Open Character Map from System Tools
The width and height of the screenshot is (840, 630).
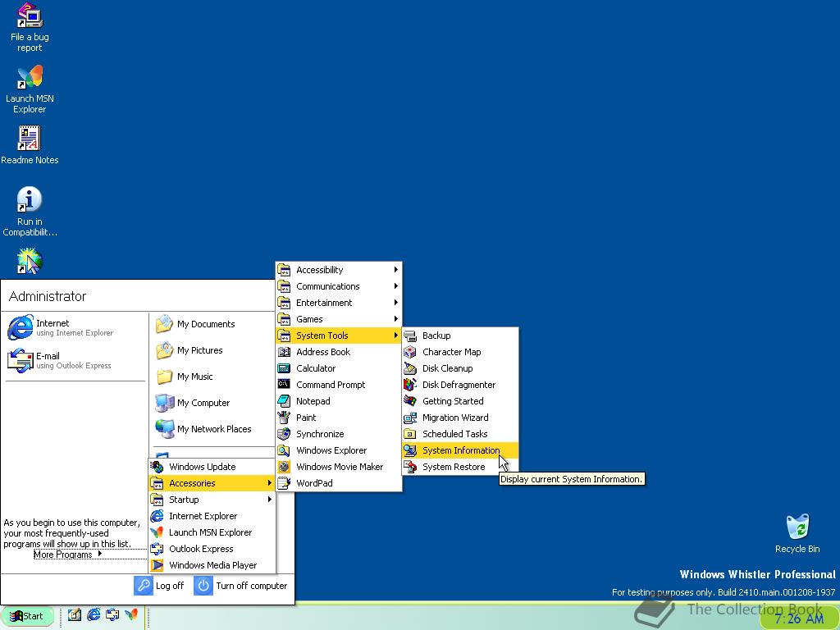point(460,352)
